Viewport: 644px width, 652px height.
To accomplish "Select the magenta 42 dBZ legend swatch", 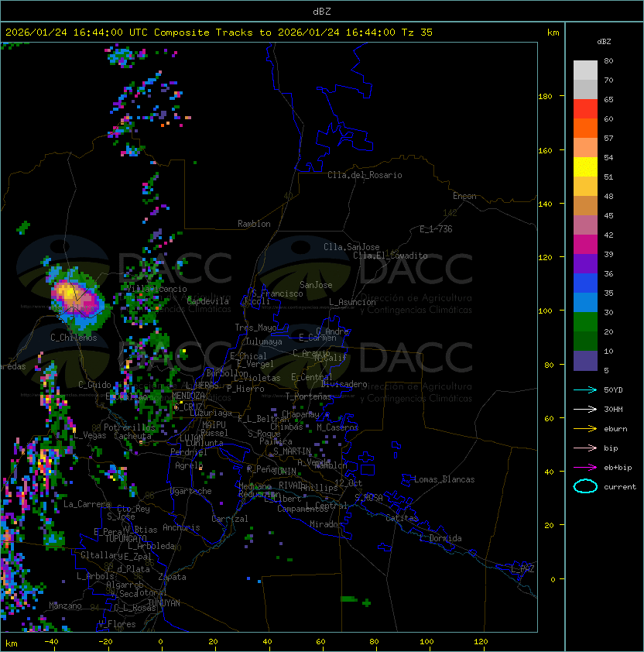I will pyautogui.click(x=585, y=245).
